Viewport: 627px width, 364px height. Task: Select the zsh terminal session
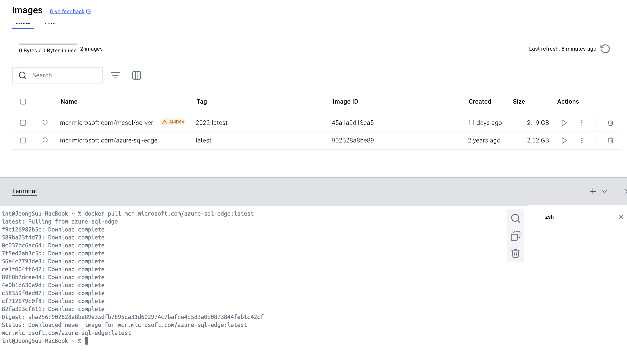549,217
